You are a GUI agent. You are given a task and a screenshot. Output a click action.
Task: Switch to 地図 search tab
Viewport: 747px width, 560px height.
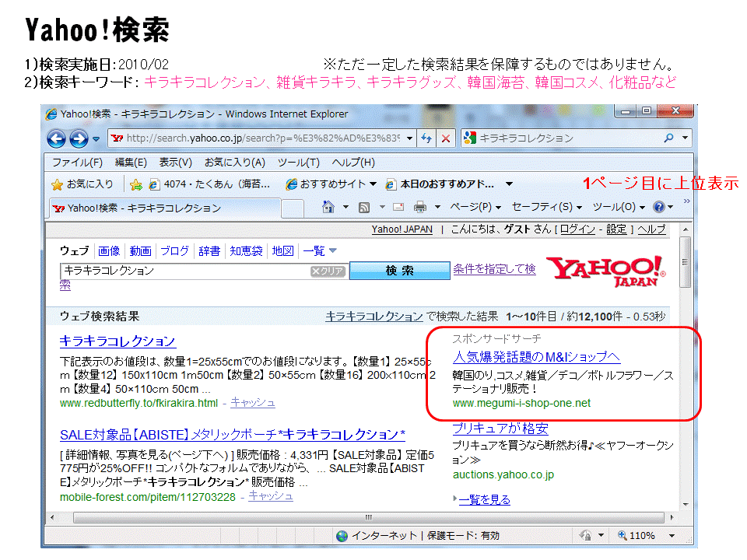283,251
